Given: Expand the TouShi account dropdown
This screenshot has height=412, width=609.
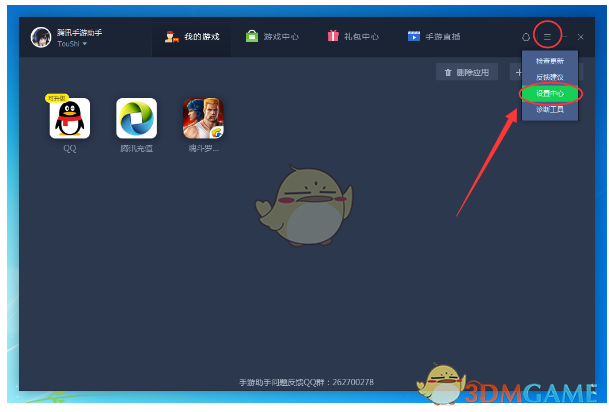Looking at the screenshot, I should coord(72,44).
